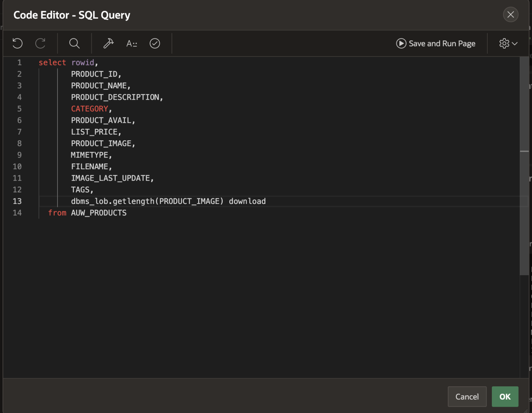532x413 pixels.
Task: Expand the settings chevron dropdown
Action: click(515, 43)
